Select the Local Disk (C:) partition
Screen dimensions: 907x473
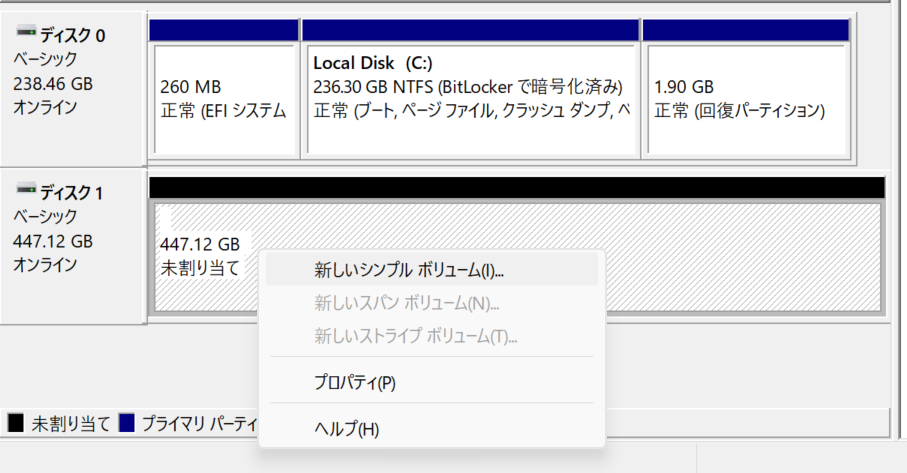tap(471, 99)
